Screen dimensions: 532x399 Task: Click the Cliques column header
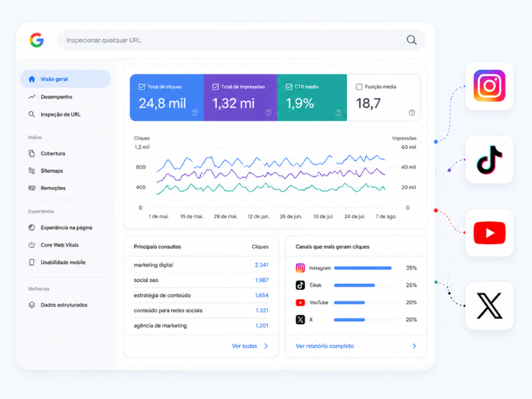pos(260,247)
